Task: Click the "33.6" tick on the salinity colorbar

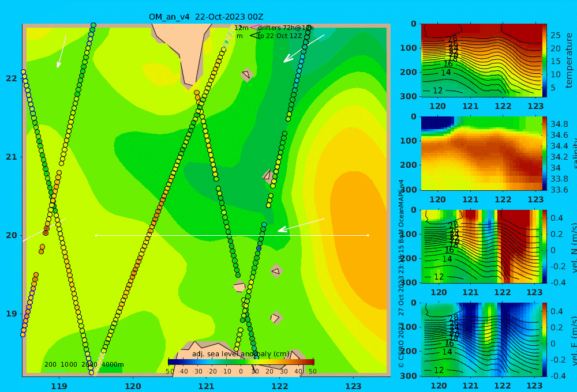Action: [559, 190]
